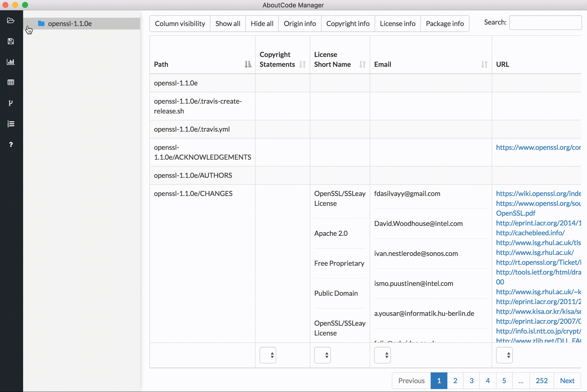Screen dimensions: 587x392
Task: Select the table grid view icon
Action: [11, 83]
